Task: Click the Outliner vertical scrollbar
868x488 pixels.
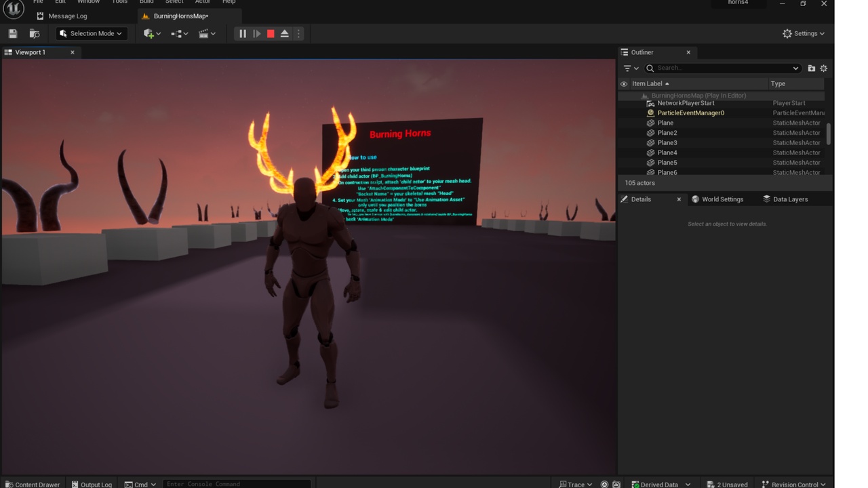Action: coord(829,133)
